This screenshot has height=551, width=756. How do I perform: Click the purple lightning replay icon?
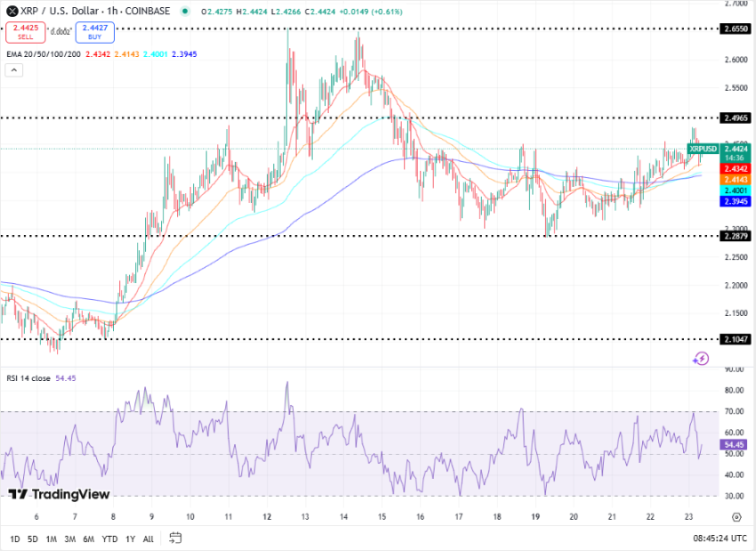701,358
